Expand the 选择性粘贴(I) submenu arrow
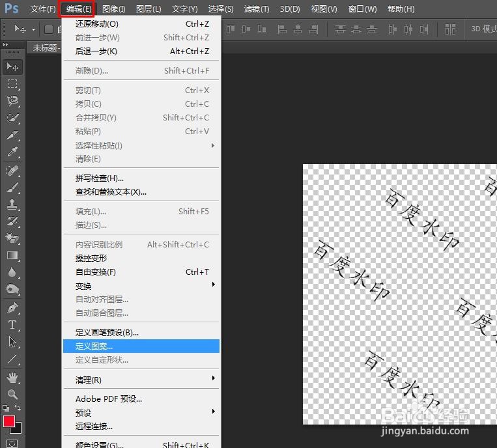 click(x=213, y=145)
